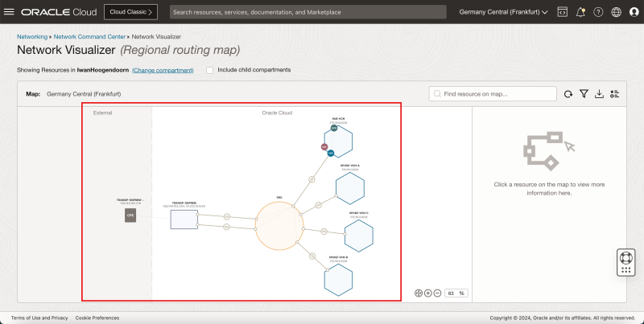Open the help question mark icon
The image size is (644, 324).
pyautogui.click(x=598, y=12)
